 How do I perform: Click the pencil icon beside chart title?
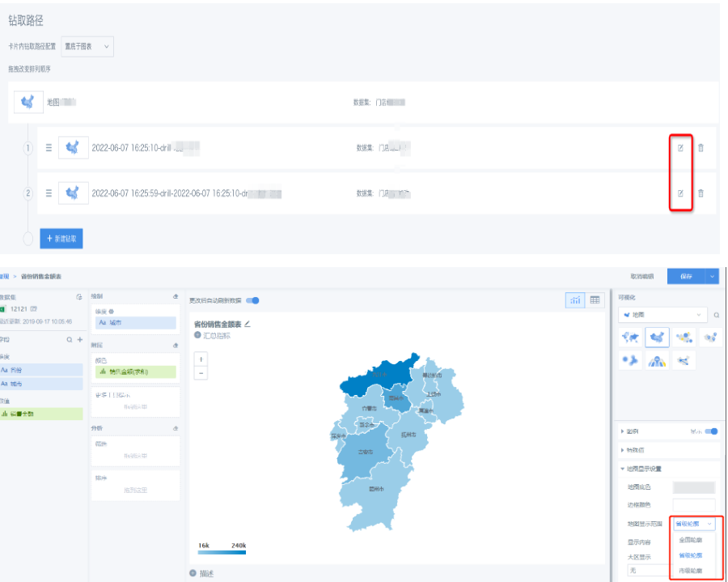point(248,324)
